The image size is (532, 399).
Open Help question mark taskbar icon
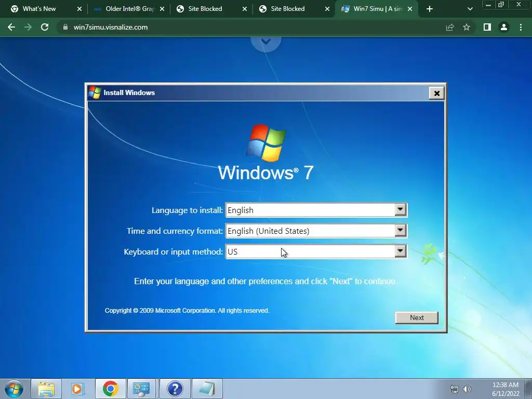[175, 389]
